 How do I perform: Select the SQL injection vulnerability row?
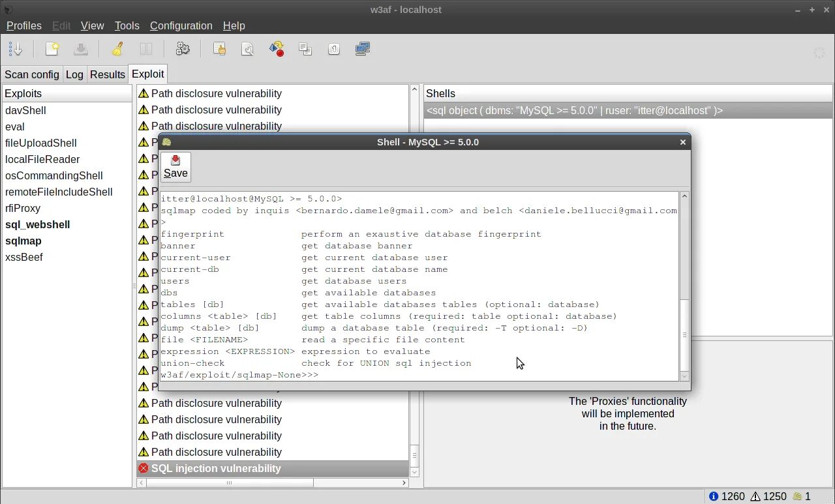pyautogui.click(x=273, y=468)
